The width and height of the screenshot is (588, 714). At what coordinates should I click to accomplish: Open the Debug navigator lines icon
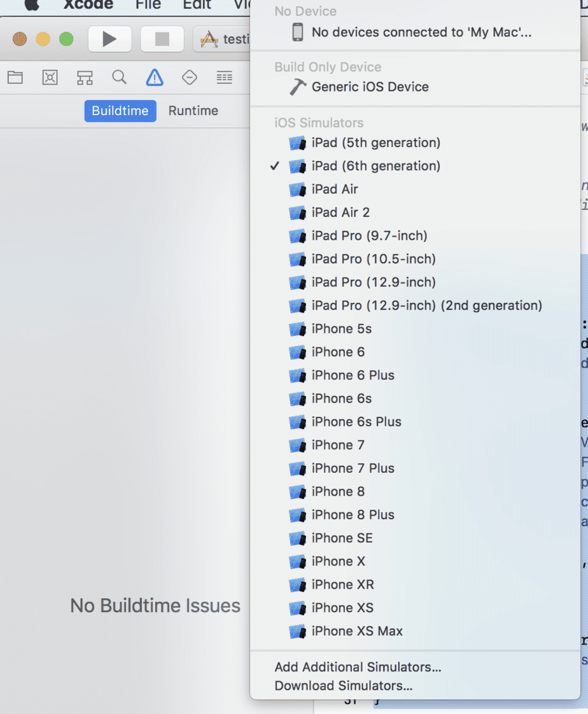coord(225,78)
